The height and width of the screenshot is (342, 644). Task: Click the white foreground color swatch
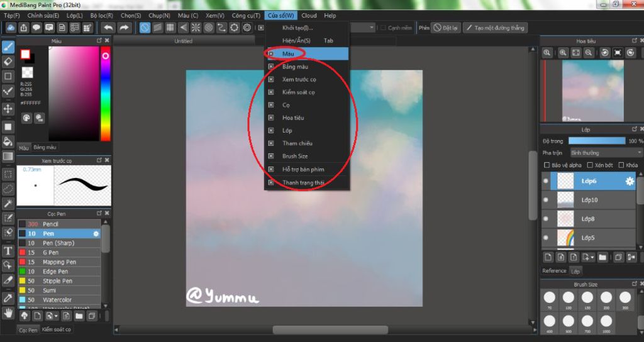(25, 54)
